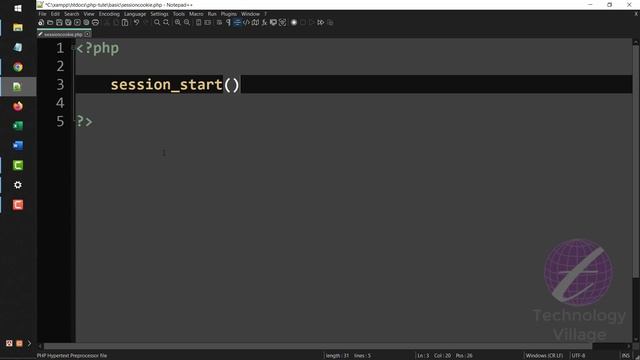Image resolution: width=640 pixels, height=360 pixels.
Task: Click the UTF-8 encoding status entry
Action: coord(578,356)
